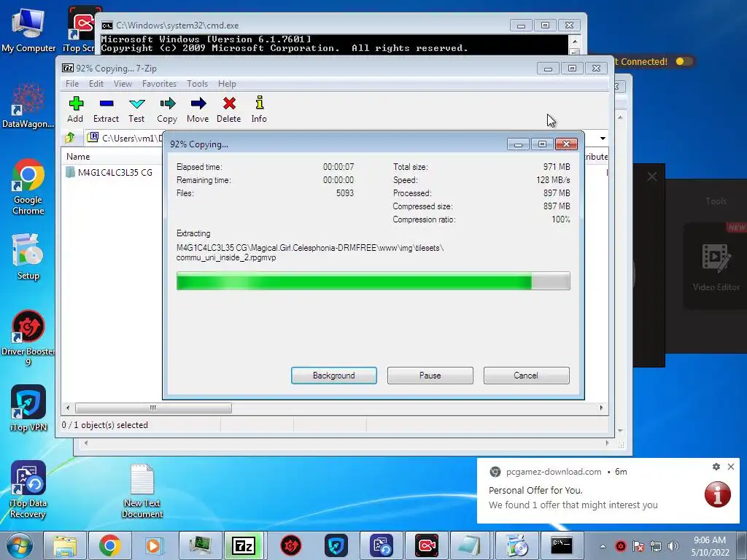
Task: Click the network tray icon
Action: click(656, 546)
